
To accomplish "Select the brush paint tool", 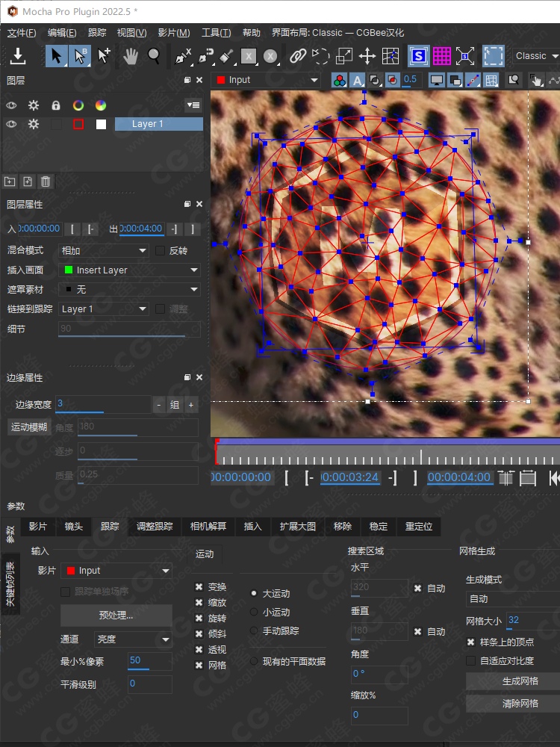I will [227, 56].
